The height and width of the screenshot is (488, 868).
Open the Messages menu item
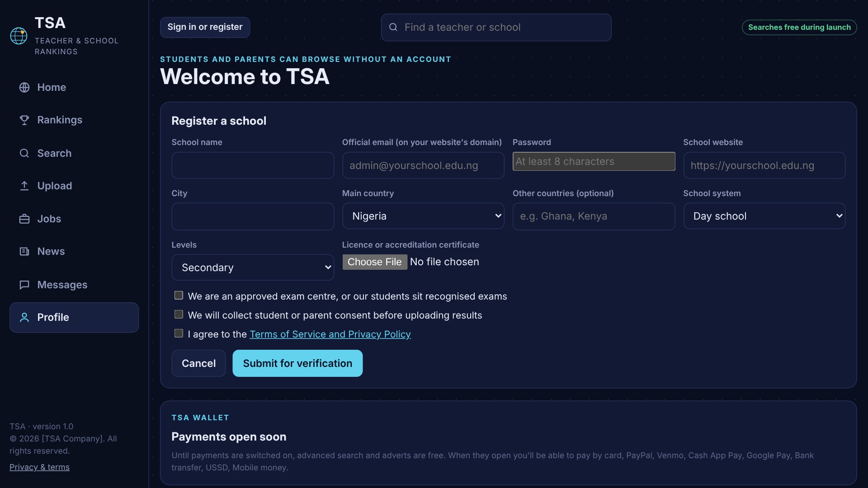tap(74, 285)
